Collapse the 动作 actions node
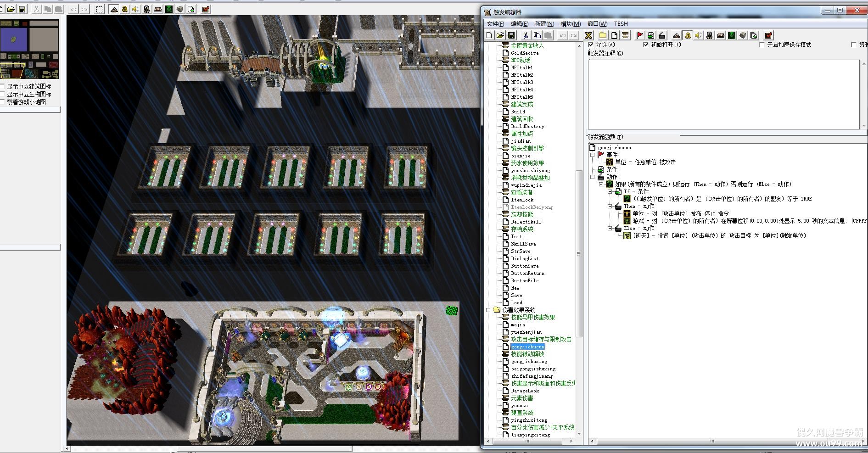The image size is (868, 453). (x=593, y=177)
